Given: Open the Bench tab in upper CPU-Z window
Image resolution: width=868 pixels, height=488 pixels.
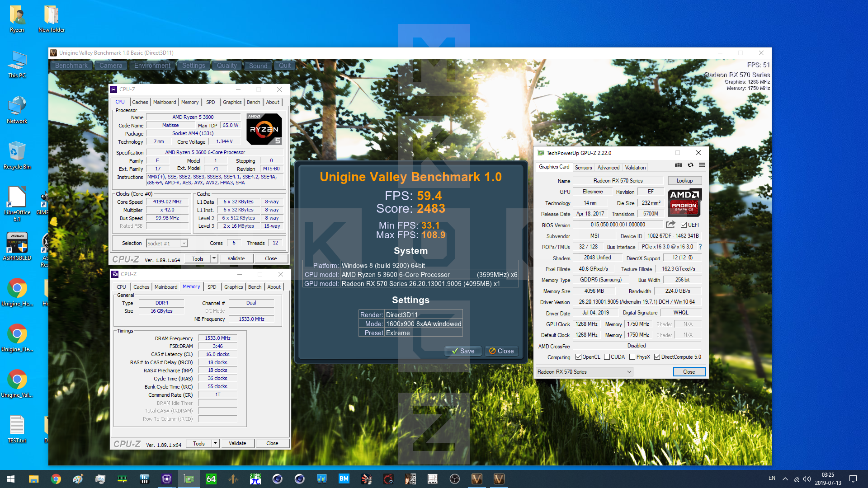Looking at the screenshot, I should tap(253, 102).
